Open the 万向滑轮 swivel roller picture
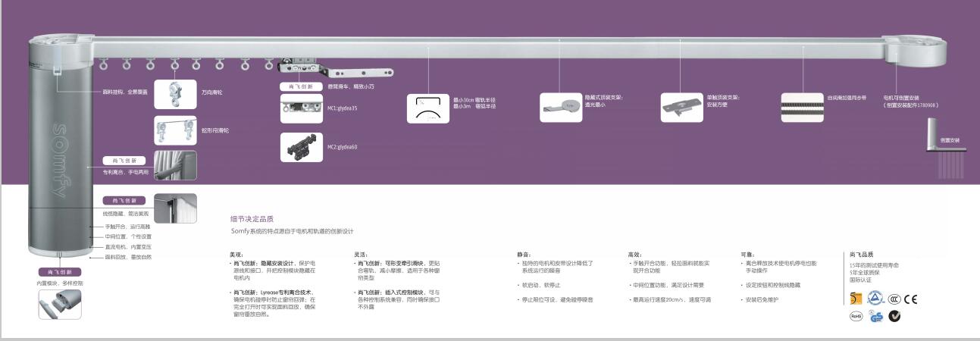Screen dimensions: 980x341 (x=175, y=94)
